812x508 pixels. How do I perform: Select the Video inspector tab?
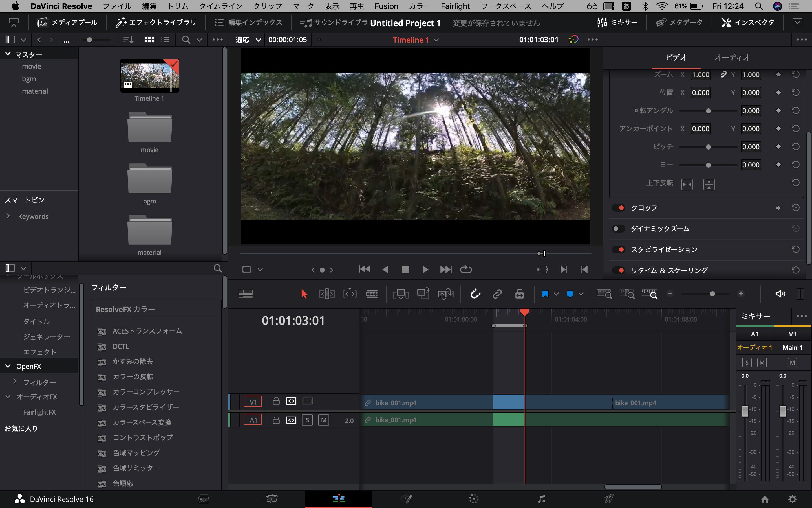coord(676,58)
